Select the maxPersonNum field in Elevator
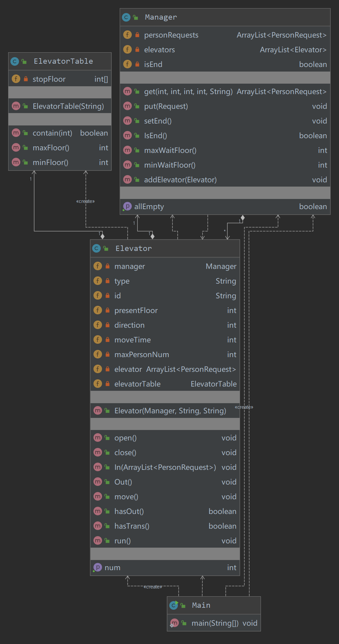 142,355
